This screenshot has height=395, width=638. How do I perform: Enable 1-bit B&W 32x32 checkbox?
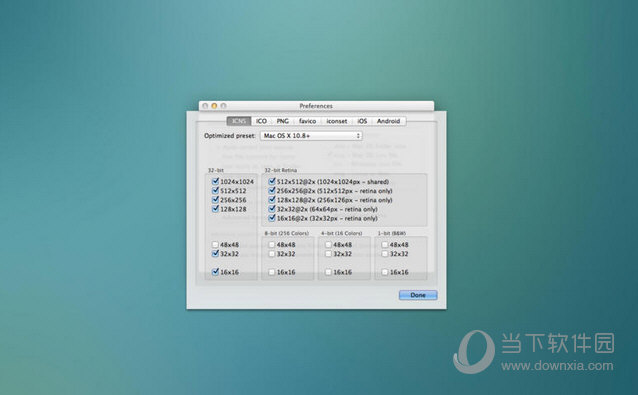click(x=385, y=253)
